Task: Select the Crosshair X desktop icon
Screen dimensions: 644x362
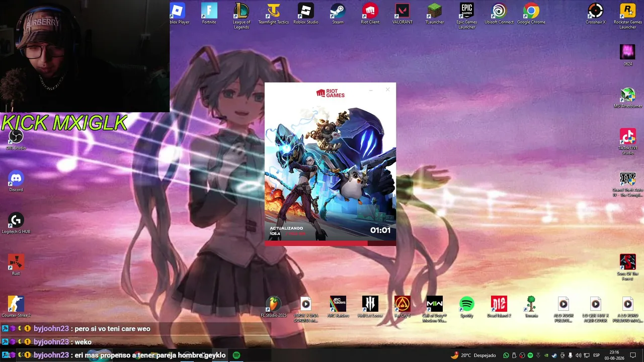Action: tap(595, 14)
